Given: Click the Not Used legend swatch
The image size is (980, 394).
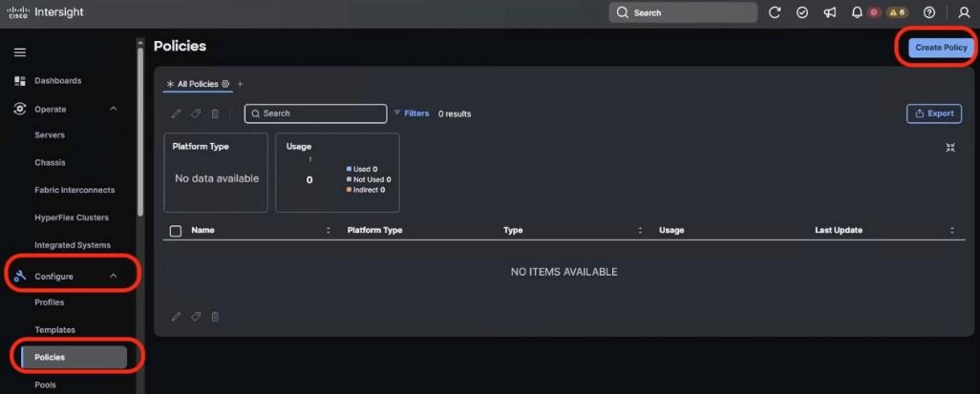Looking at the screenshot, I should (349, 179).
